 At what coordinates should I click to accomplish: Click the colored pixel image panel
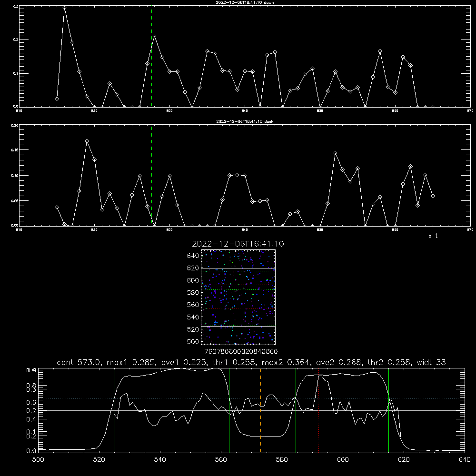(238, 297)
